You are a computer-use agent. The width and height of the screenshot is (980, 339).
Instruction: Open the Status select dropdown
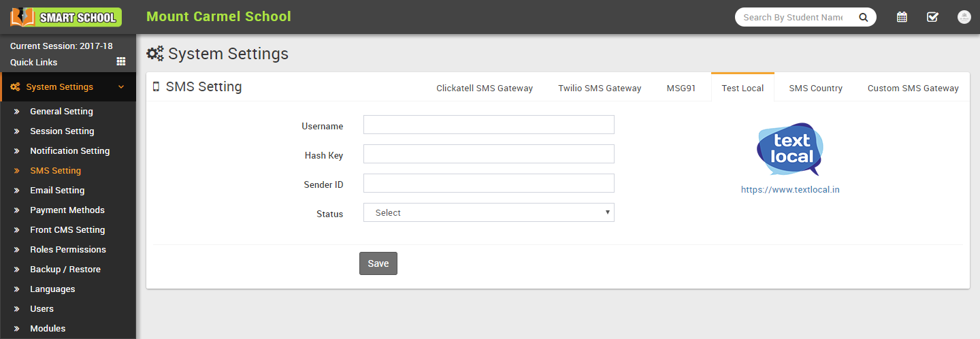(x=489, y=212)
